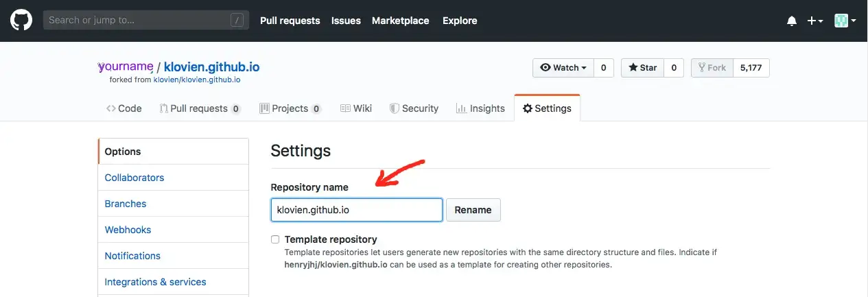
Task: Switch to the Wiki tab
Action: click(356, 108)
